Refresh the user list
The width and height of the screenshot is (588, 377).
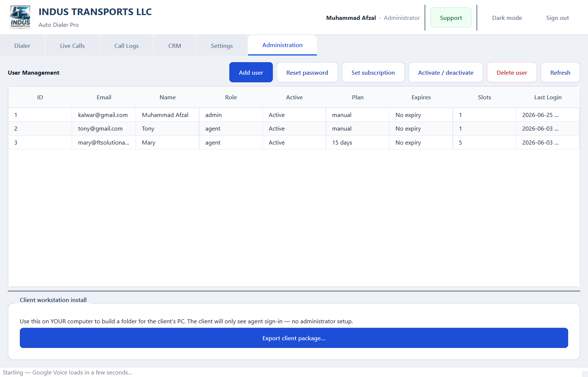(560, 72)
